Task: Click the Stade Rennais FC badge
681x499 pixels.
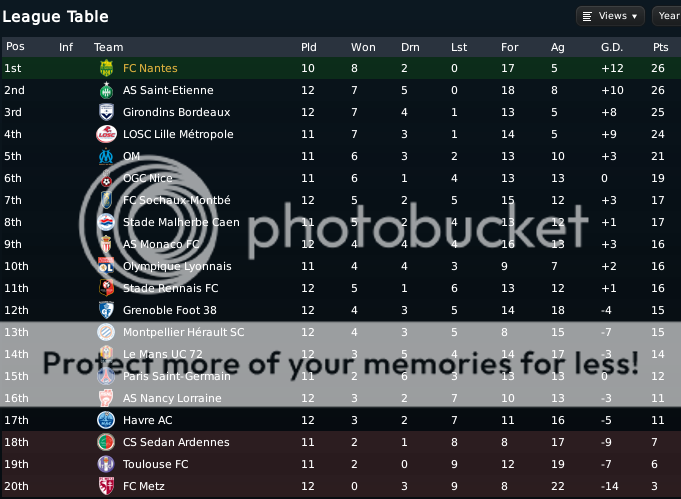Action: point(105,289)
